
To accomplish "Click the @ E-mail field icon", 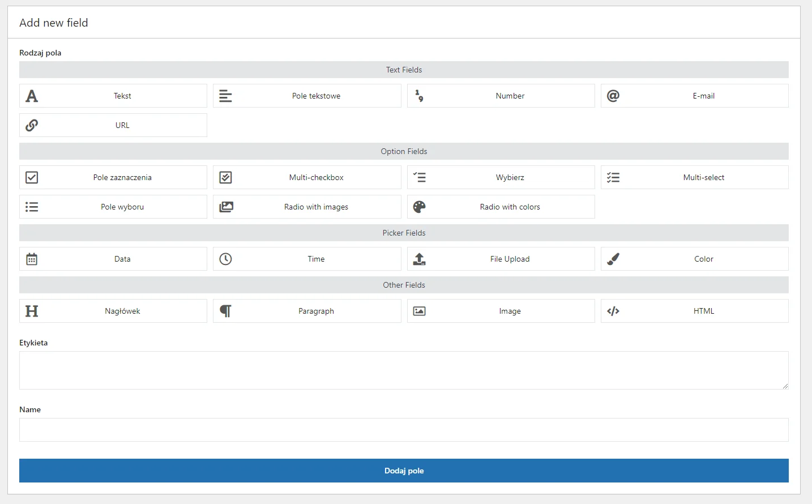I will tap(613, 96).
